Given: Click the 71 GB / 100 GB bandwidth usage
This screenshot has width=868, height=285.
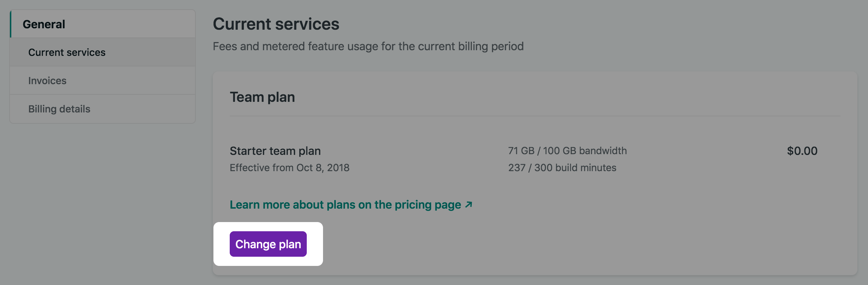Looking at the screenshot, I should click(x=567, y=151).
